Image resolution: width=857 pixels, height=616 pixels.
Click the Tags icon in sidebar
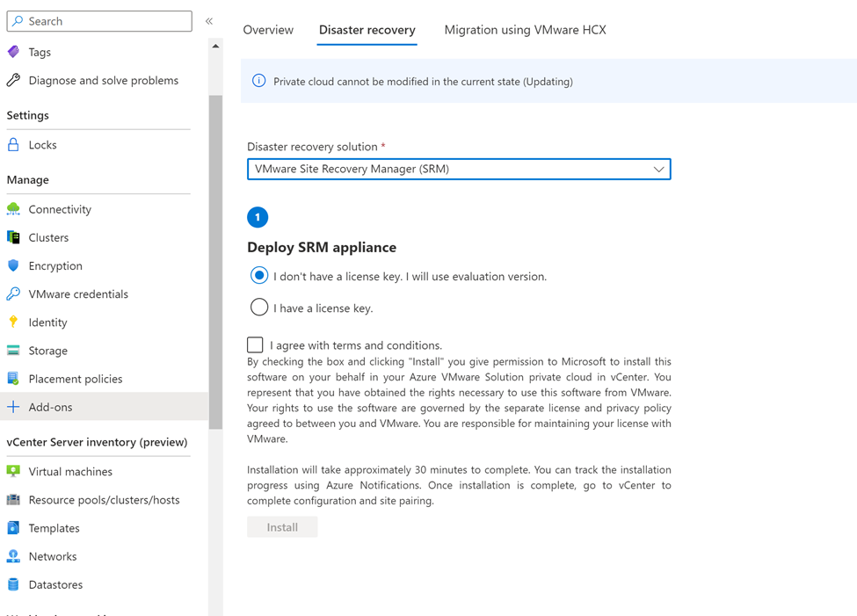tap(13, 52)
